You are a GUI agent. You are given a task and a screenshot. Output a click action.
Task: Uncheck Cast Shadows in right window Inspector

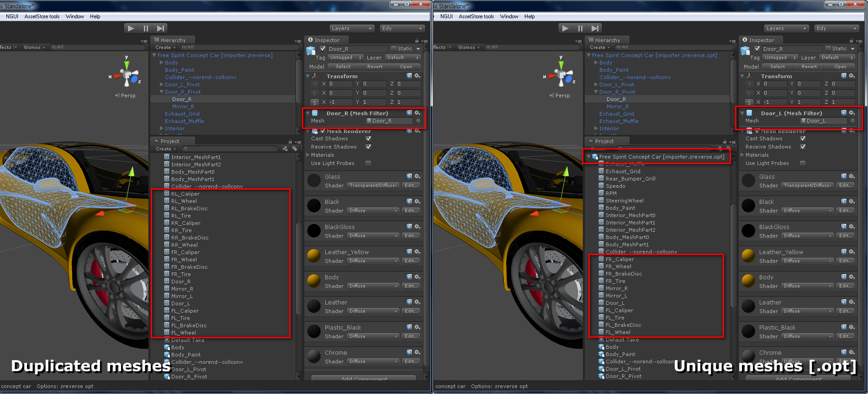click(803, 138)
